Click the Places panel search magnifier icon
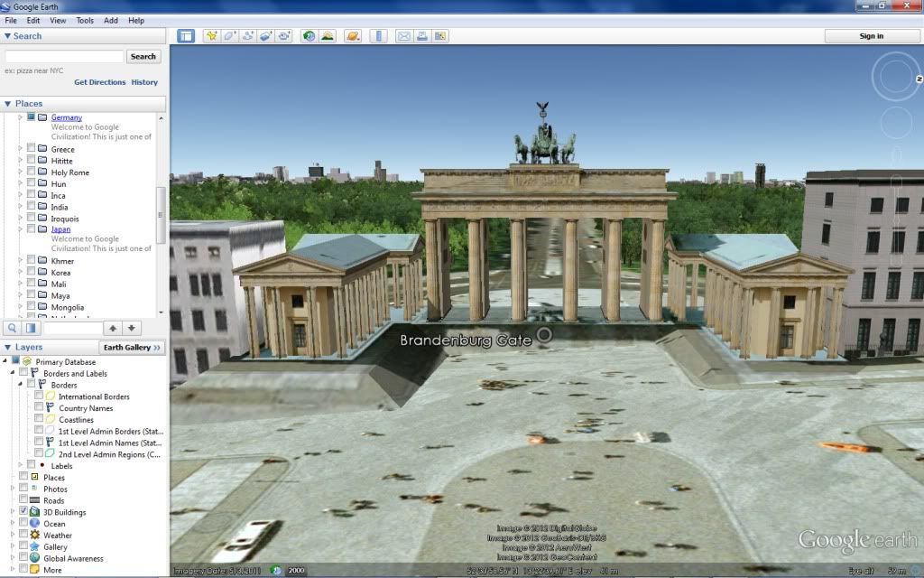The height and width of the screenshot is (578, 924). click(12, 328)
